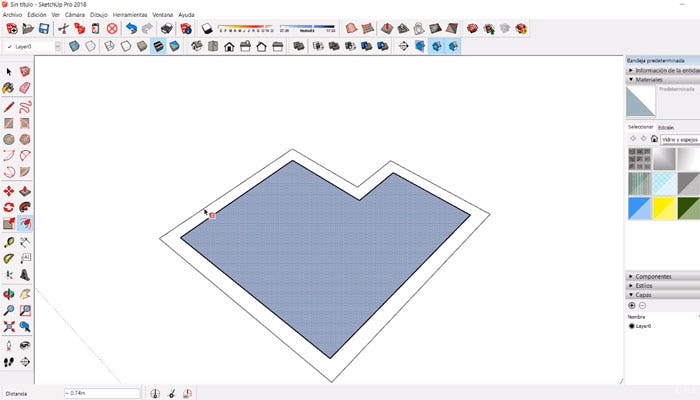Activate the Eraser tool
Screen dimensions: 700x400
(x=25, y=88)
